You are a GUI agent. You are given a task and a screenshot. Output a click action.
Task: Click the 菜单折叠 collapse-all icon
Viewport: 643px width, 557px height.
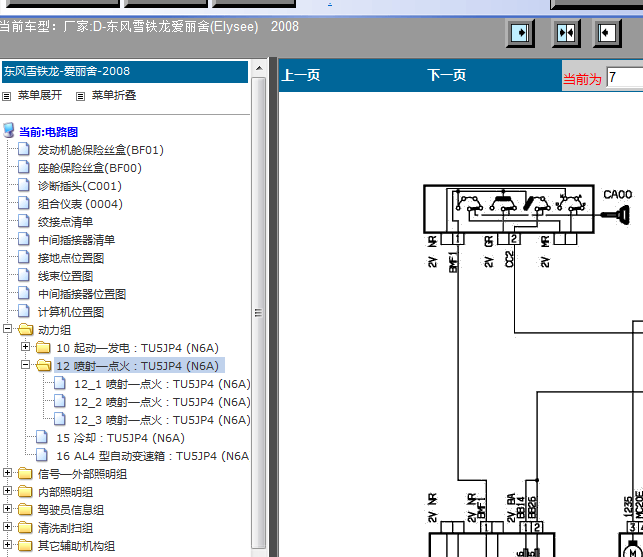pyautogui.click(x=81, y=96)
